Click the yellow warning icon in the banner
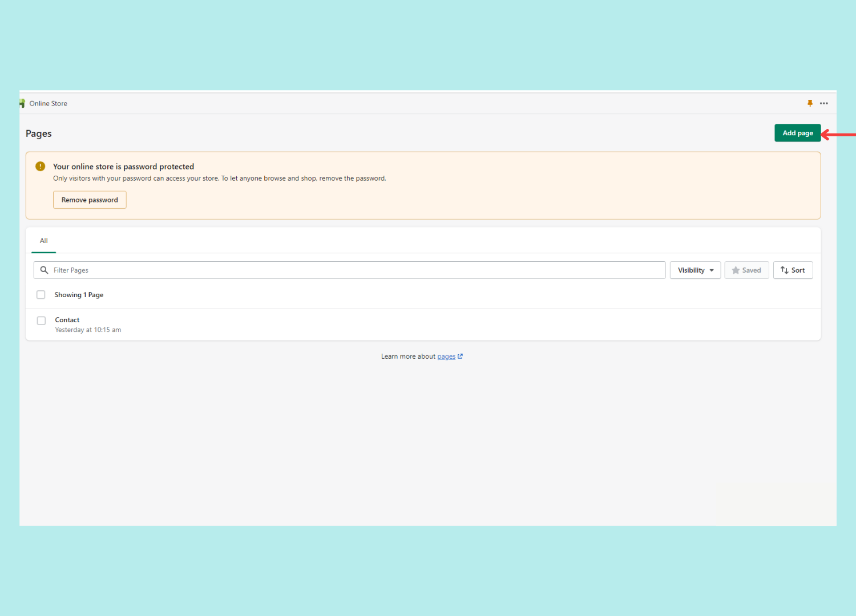856x616 pixels. pos(41,167)
